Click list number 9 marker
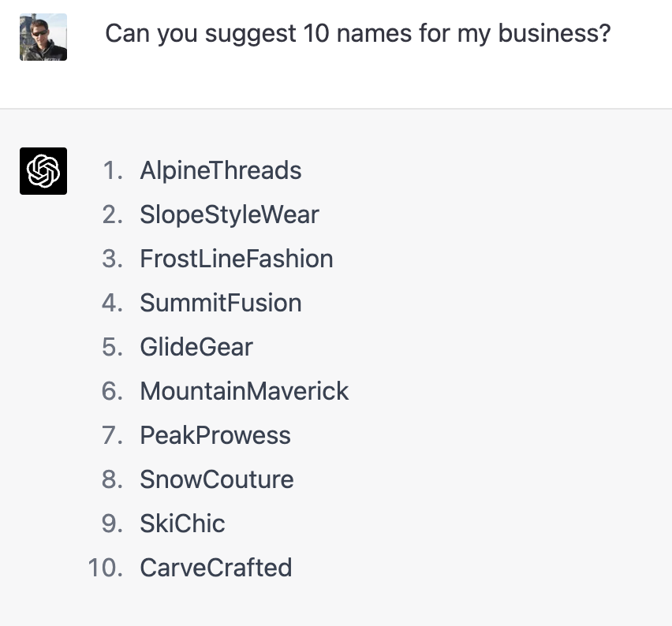This screenshot has height=626, width=672. tap(113, 524)
